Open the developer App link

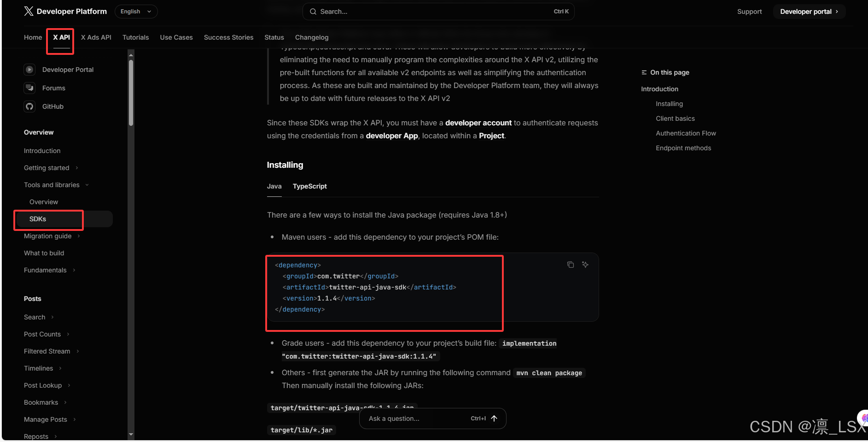(392, 136)
